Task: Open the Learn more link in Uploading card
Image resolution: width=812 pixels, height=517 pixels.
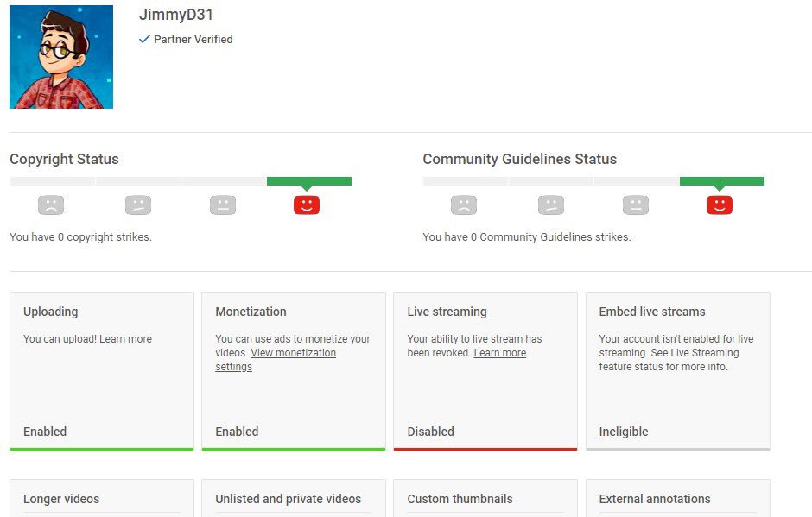Action: [x=125, y=339]
